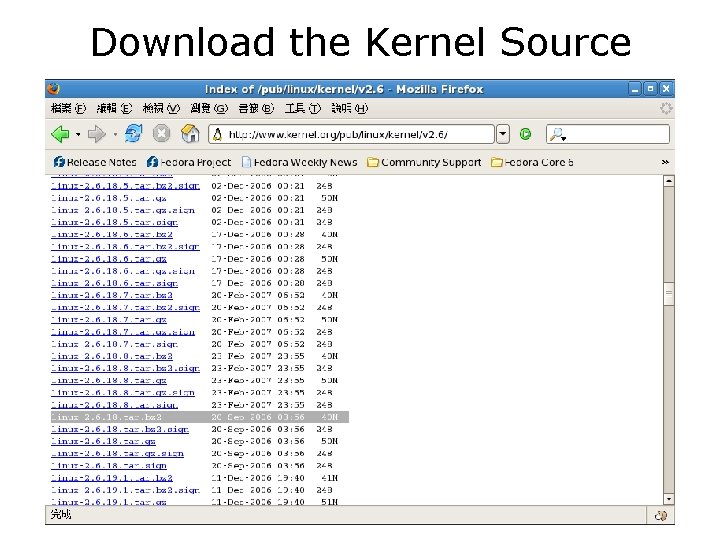Click the status bar icon at bottom right
Viewport: 720px width, 540px height.
pyautogui.click(x=661, y=516)
